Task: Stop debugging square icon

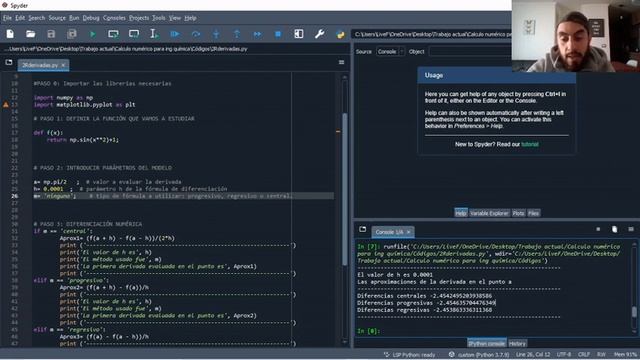Action: click(278, 34)
